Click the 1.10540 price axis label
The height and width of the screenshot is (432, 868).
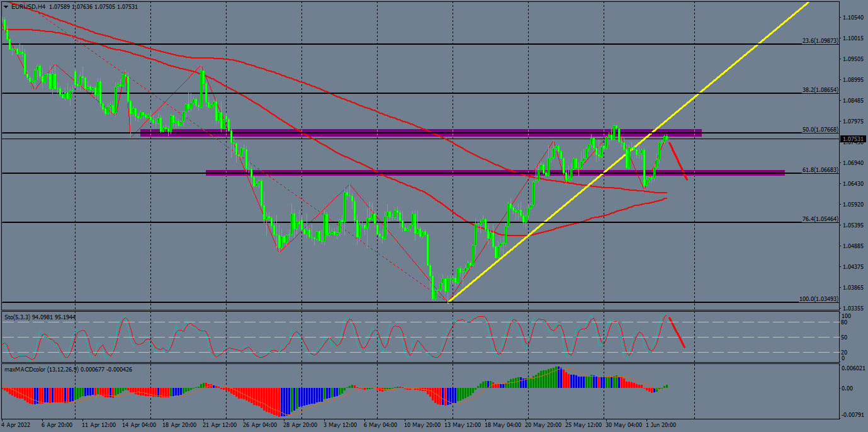point(854,18)
